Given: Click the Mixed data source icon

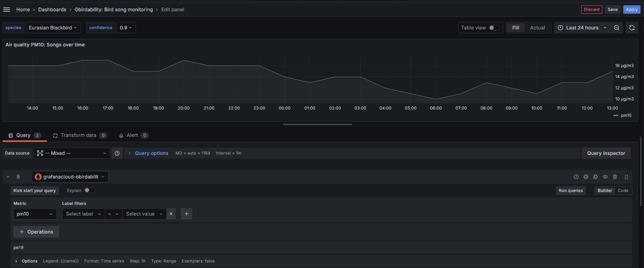Looking at the screenshot, I should (x=40, y=153).
